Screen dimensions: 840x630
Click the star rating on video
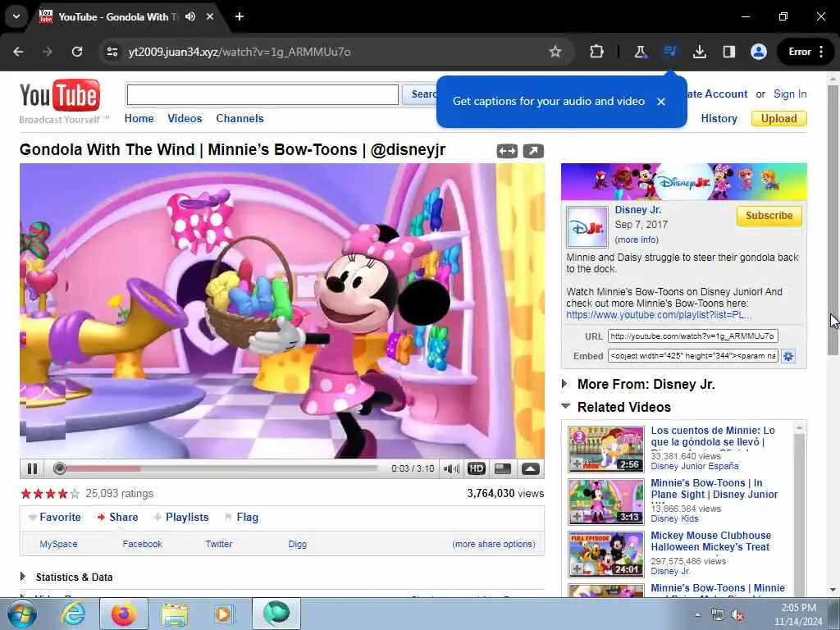[50, 493]
